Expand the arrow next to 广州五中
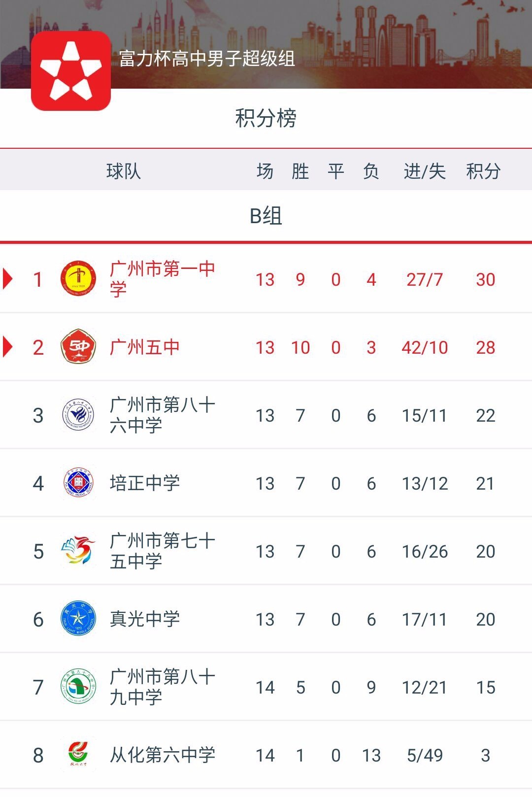Screen dimensions: 532x797 [7, 347]
